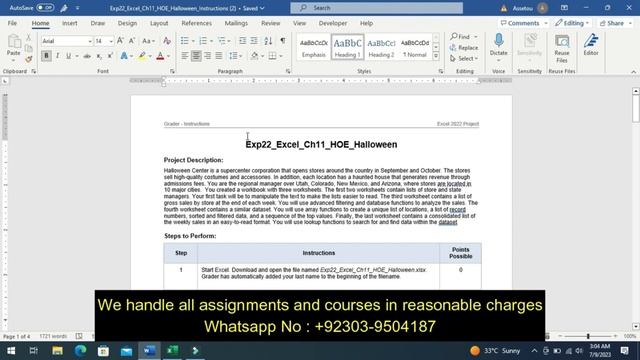Screen dimensions: 640x360
Task: Toggle Underline formatting
Action: pos(68,56)
